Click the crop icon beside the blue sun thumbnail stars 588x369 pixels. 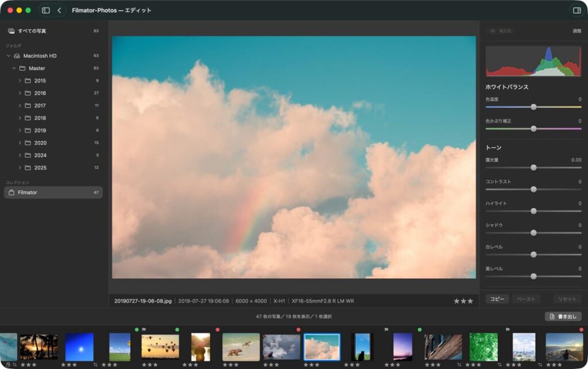pos(96,364)
